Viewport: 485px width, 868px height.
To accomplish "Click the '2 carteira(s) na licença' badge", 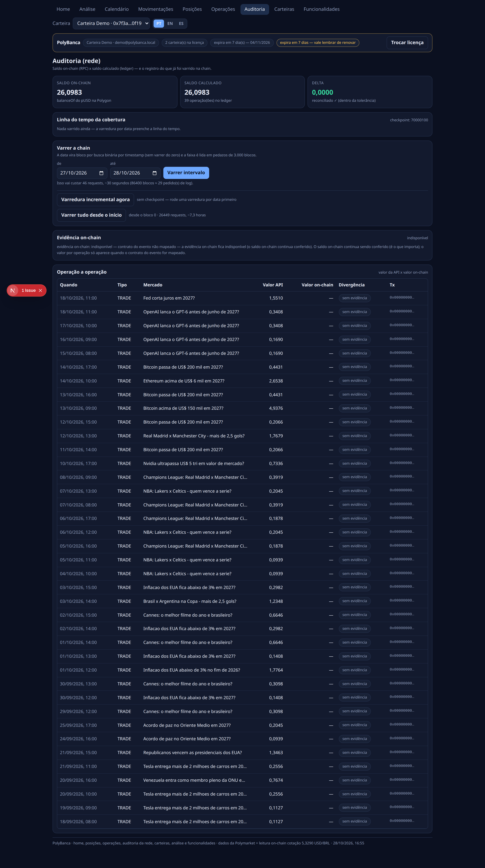I will tap(184, 42).
